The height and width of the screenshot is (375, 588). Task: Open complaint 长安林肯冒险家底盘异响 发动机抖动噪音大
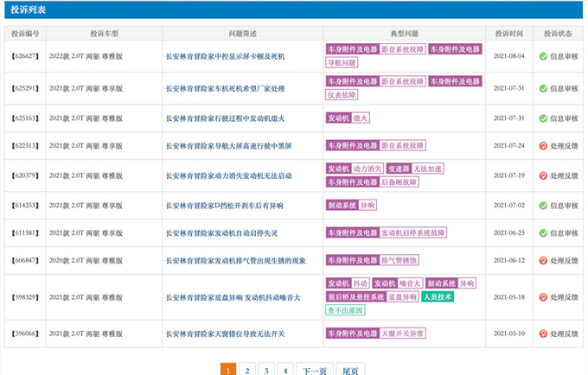[233, 297]
